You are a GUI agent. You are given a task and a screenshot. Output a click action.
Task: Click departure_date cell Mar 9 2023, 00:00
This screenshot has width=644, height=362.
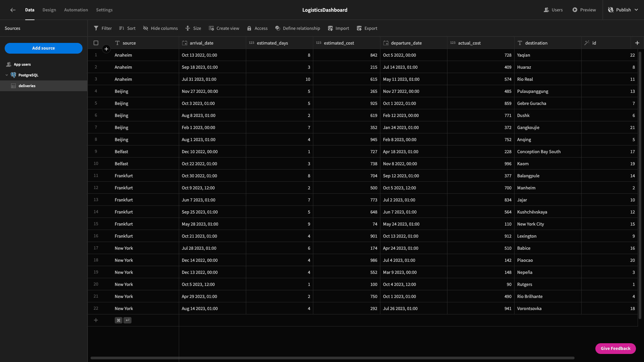[x=414, y=272]
